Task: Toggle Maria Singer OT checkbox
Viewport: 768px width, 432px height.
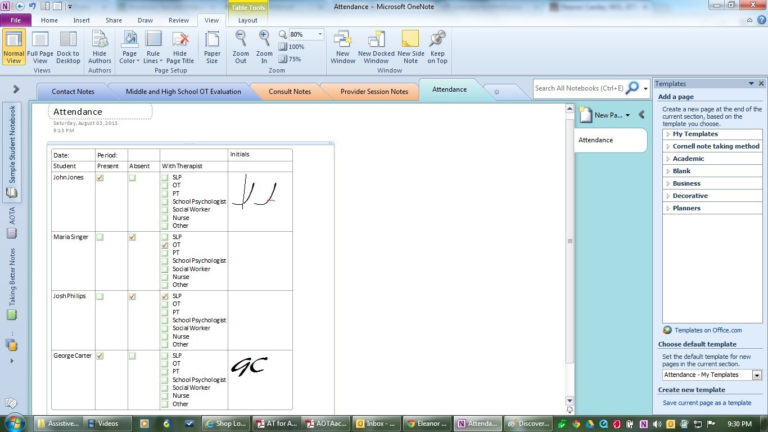Action: (x=165, y=245)
